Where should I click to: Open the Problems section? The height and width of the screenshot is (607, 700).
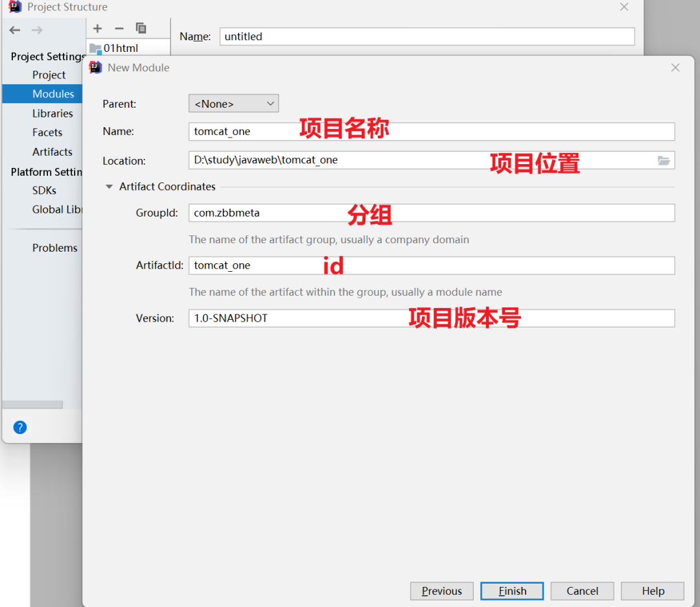tap(54, 248)
